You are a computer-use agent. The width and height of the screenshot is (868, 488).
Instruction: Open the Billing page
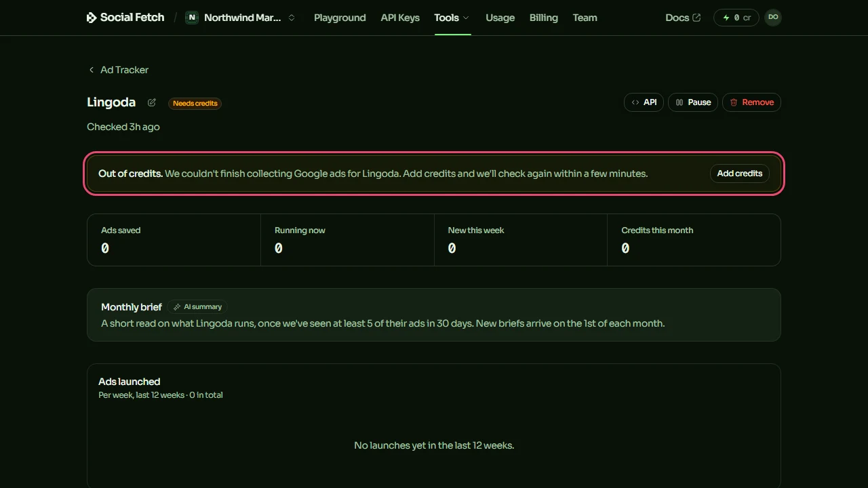click(x=543, y=18)
